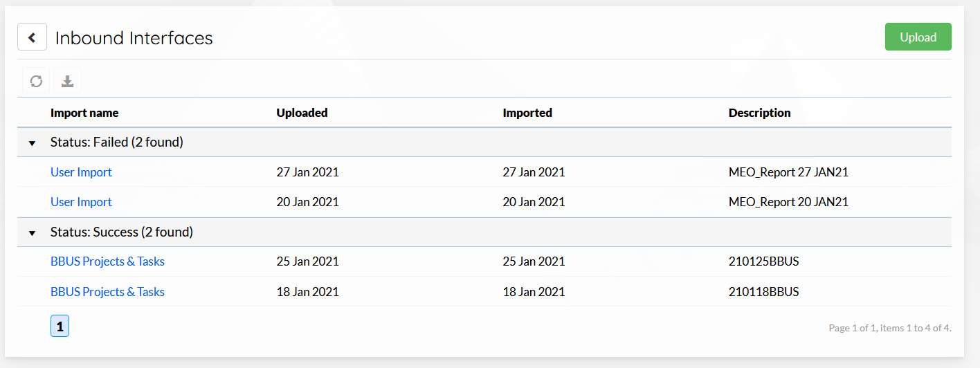
Task: Open User Import from 20 Jan 2021
Action: (x=81, y=202)
